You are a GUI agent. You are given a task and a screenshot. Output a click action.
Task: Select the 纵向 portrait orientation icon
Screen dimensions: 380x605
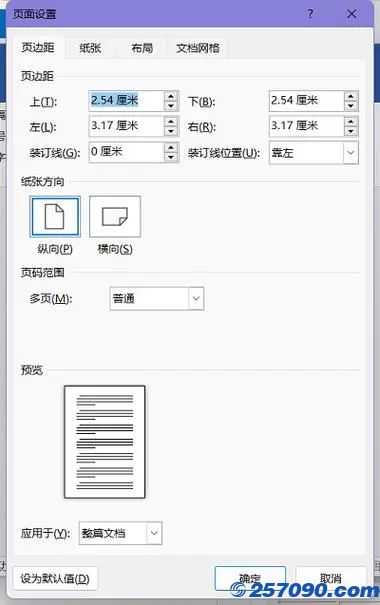pos(55,216)
